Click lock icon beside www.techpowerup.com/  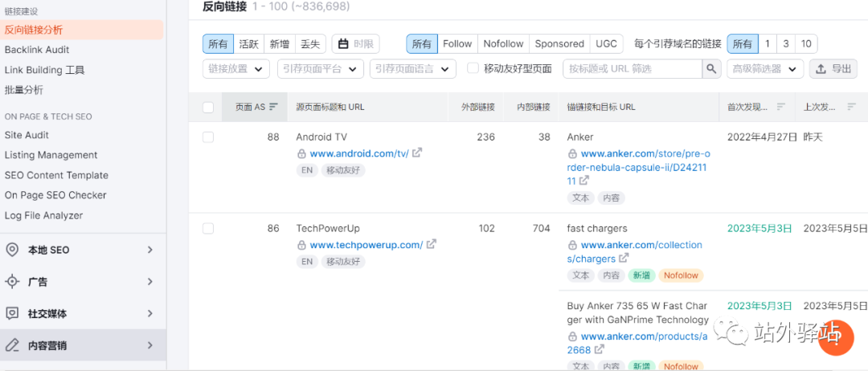301,244
